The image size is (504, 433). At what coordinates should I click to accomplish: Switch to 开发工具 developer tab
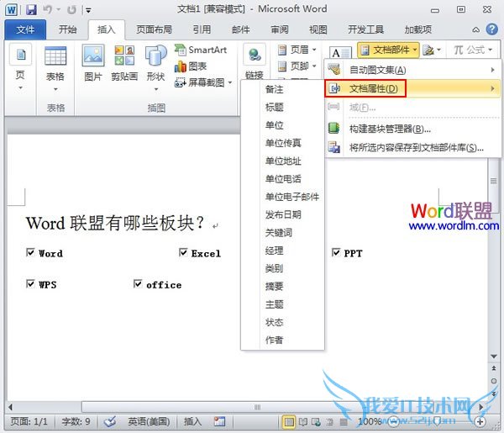click(365, 29)
